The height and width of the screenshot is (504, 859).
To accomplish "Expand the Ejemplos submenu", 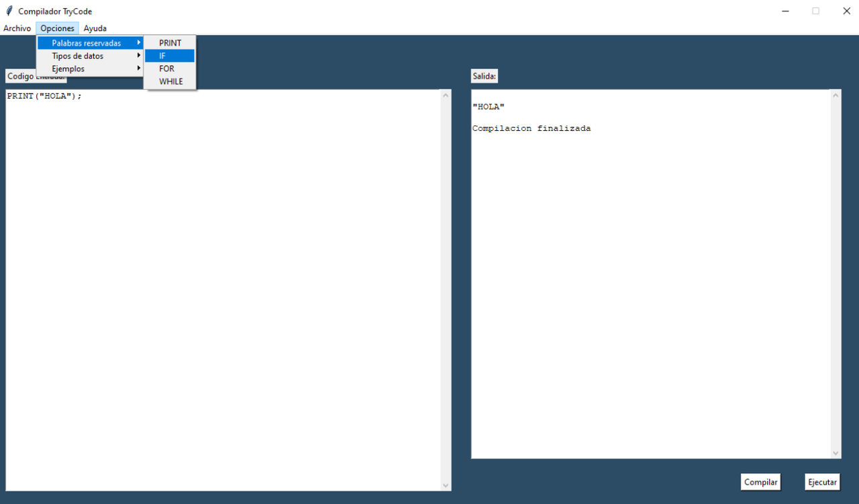I will [90, 68].
